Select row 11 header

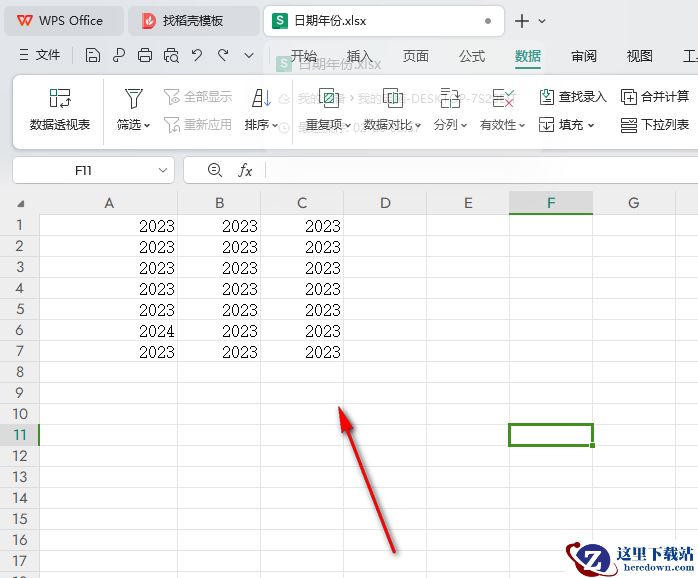(20, 435)
